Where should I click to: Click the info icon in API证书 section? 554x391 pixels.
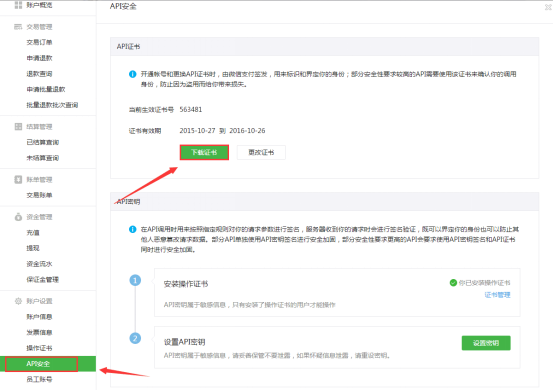[x=132, y=74]
